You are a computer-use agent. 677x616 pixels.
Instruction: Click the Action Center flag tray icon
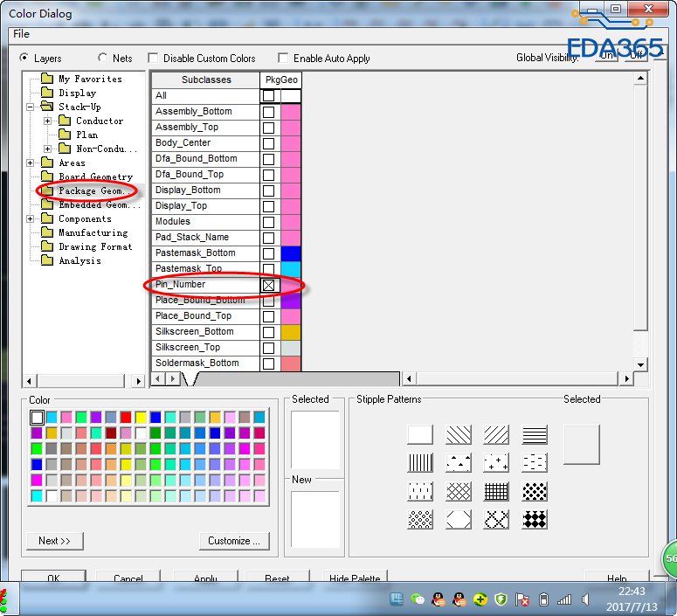tap(522, 599)
